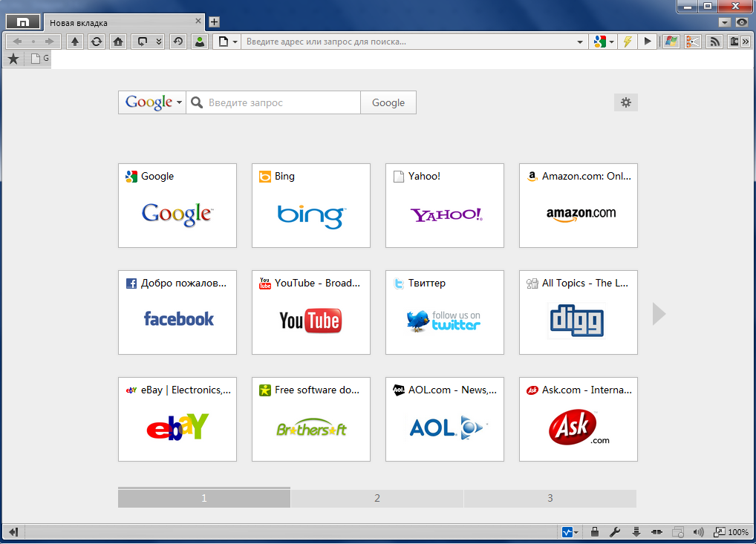Open address bar history dropdown arrow

(x=580, y=42)
